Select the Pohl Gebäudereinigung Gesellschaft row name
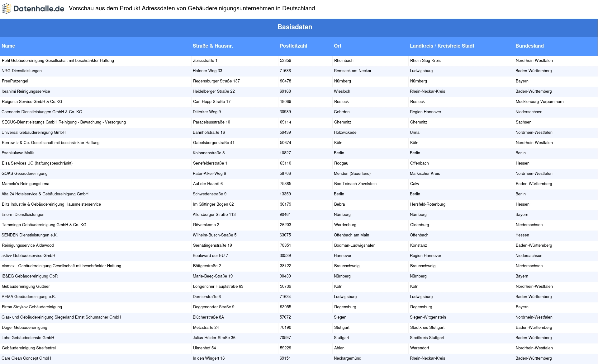 coord(58,61)
